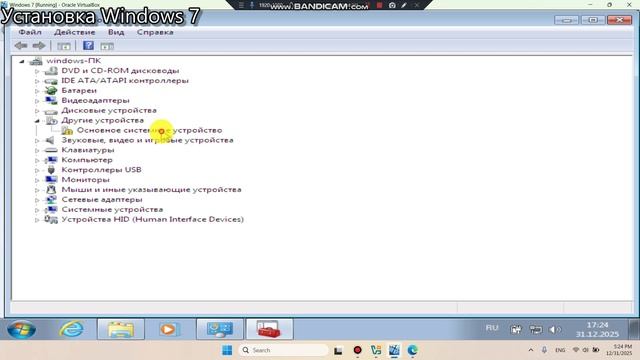Click the Forward arrow toolbar button
Viewport: 640px width, 360px height.
[39, 46]
